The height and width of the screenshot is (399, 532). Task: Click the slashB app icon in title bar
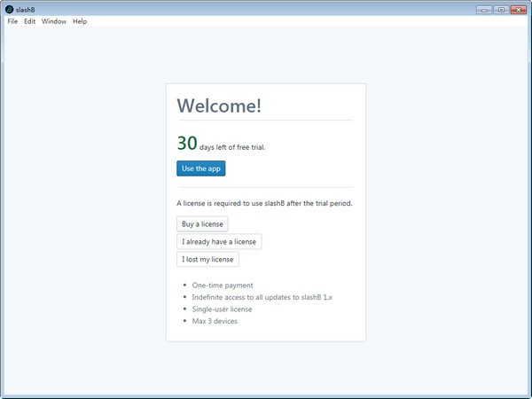(x=9, y=9)
